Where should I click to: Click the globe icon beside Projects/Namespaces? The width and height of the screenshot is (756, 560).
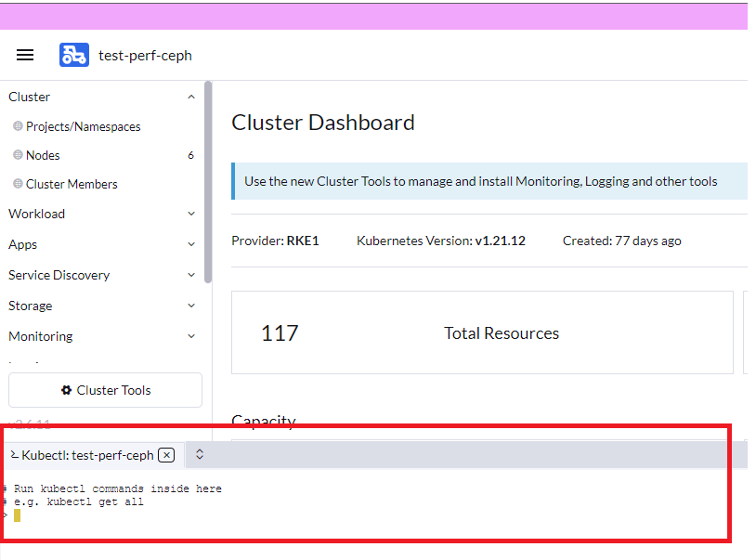click(x=18, y=126)
